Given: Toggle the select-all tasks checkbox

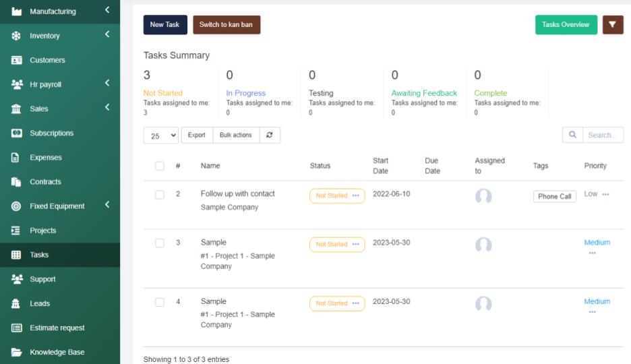Looking at the screenshot, I should [160, 166].
